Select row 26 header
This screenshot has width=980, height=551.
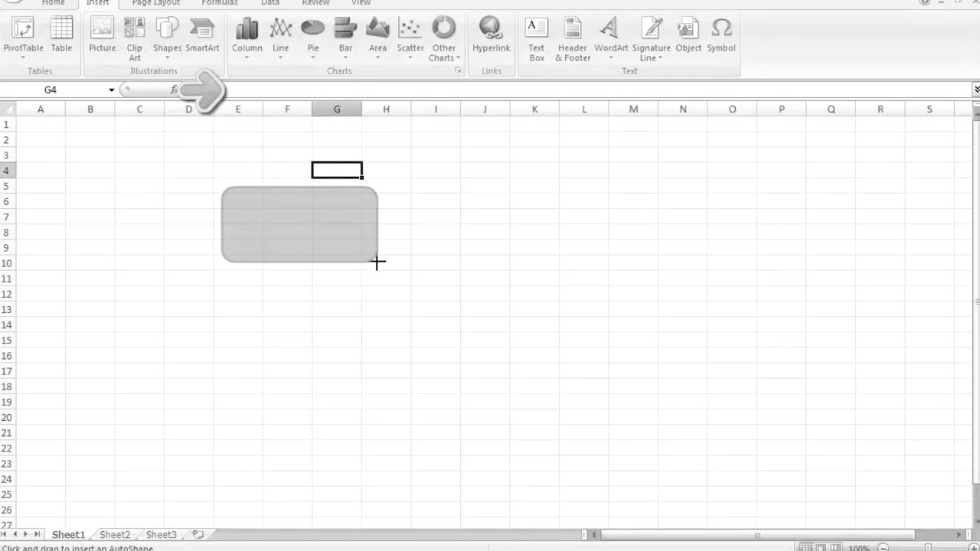[8, 510]
